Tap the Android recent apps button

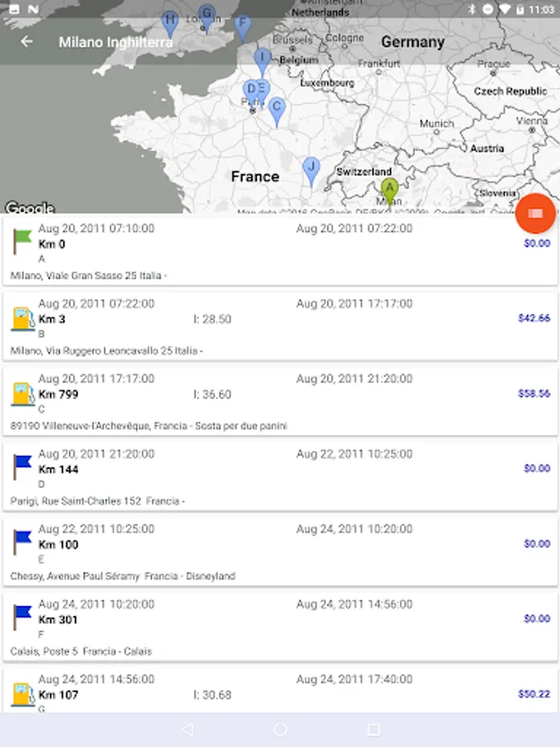point(373,730)
